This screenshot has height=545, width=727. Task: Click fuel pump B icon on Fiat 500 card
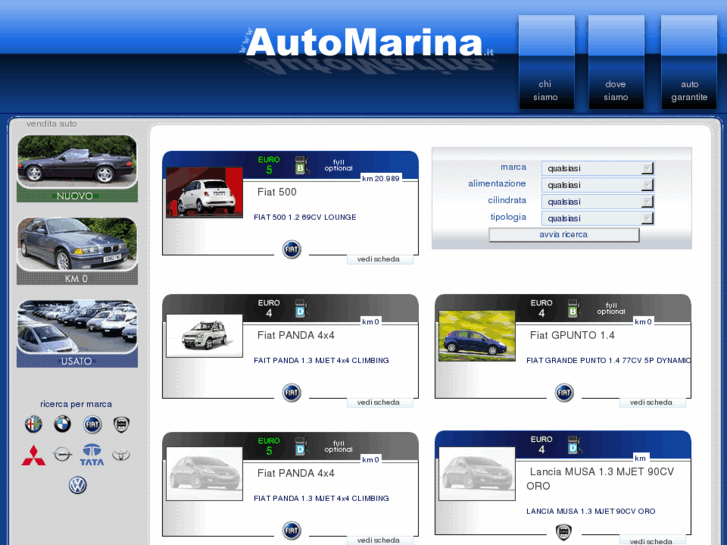pos(301,165)
